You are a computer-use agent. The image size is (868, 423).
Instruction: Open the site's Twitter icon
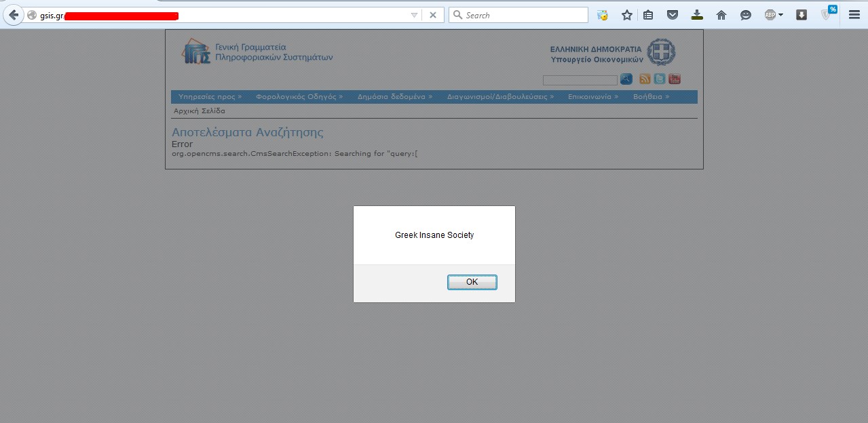click(x=660, y=79)
